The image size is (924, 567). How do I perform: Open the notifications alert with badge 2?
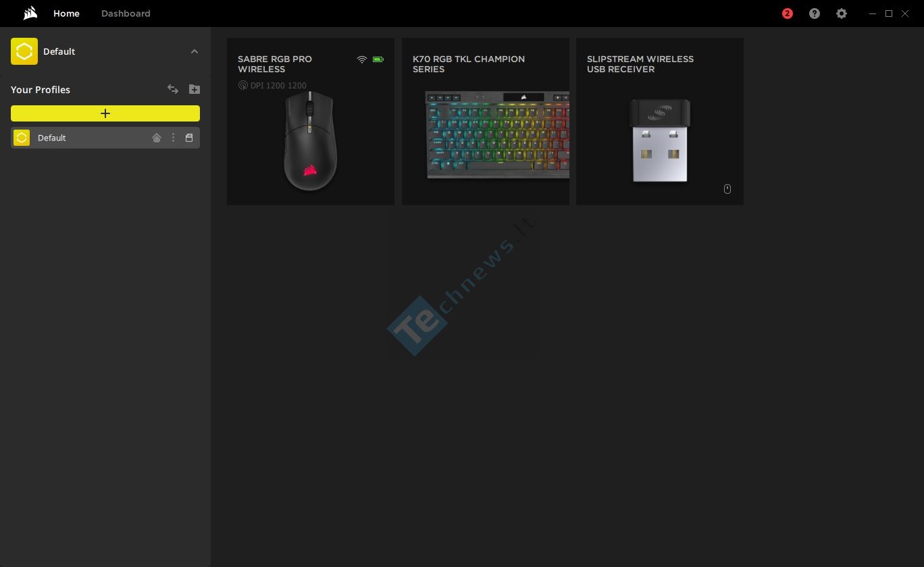[788, 13]
